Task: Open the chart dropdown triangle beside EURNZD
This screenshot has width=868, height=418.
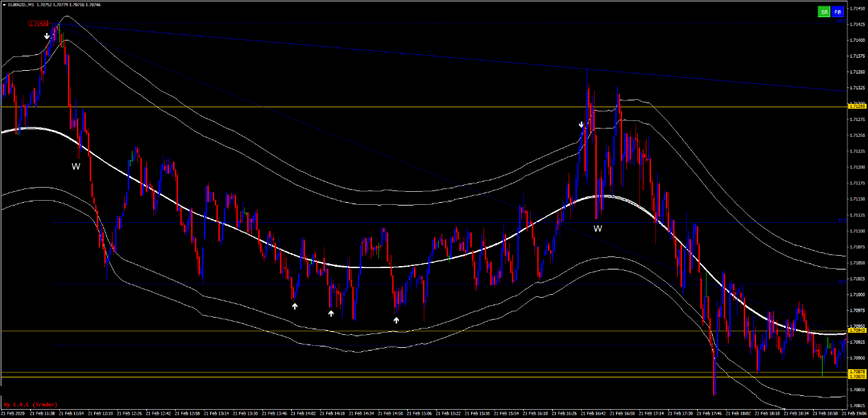Action: click(3, 4)
